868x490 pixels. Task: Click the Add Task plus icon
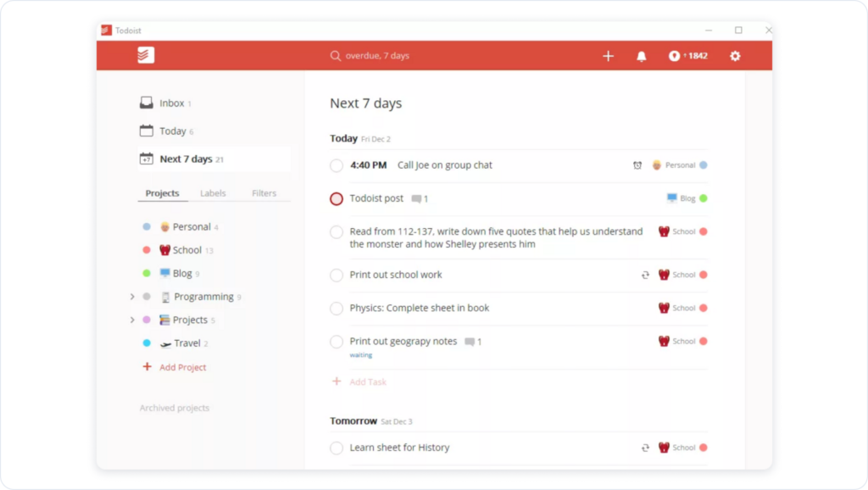click(337, 381)
